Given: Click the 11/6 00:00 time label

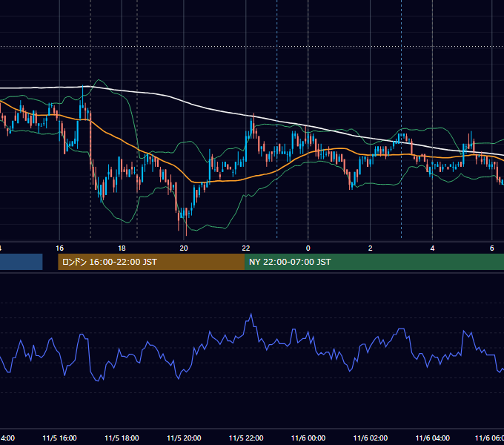Looking at the screenshot, I should tap(308, 438).
